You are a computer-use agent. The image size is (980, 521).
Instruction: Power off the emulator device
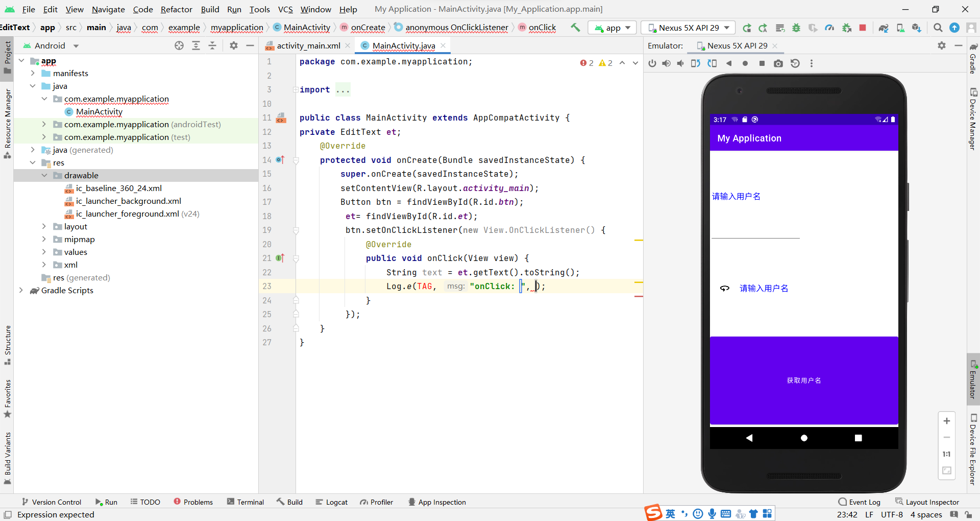pyautogui.click(x=652, y=63)
